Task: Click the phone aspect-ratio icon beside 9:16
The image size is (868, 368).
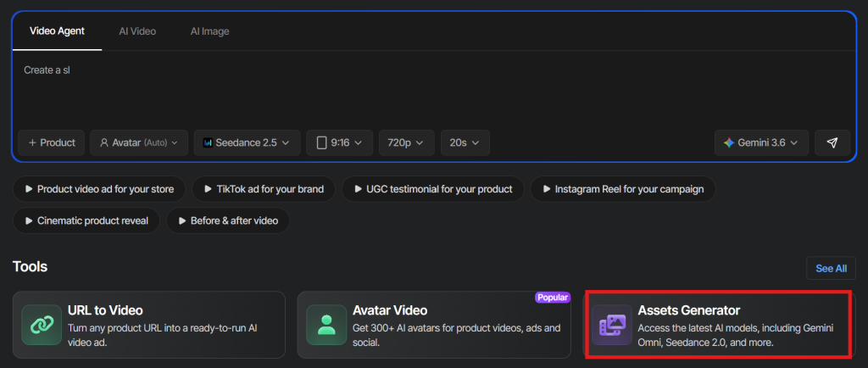Action: tap(321, 142)
